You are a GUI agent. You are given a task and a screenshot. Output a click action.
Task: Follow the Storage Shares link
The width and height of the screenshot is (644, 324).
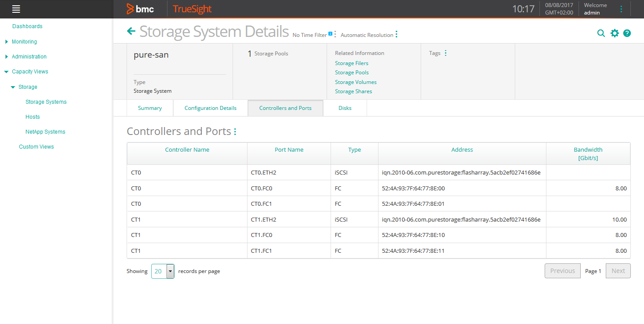point(353,91)
